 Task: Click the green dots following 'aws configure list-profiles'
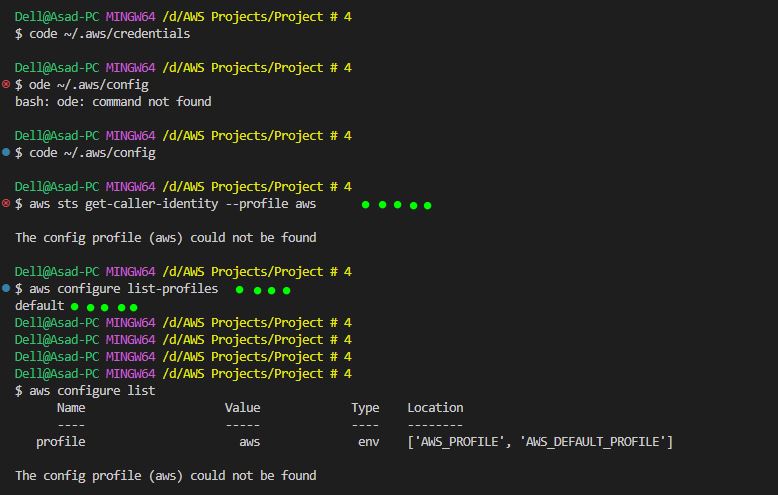pos(263,290)
